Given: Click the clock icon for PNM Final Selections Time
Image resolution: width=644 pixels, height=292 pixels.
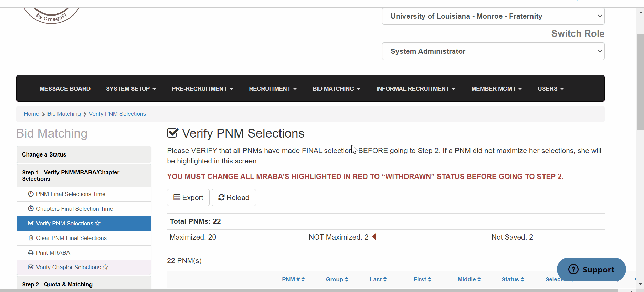Looking at the screenshot, I should tap(31, 194).
